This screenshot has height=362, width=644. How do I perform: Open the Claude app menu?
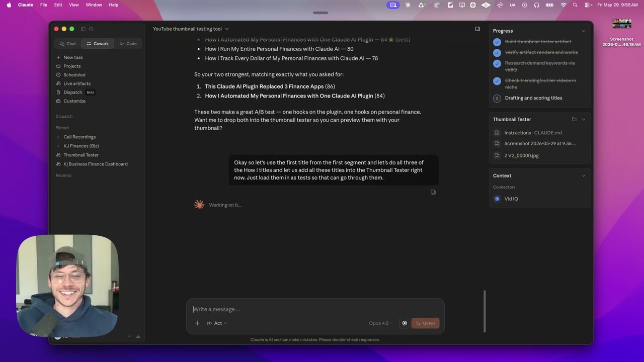[x=25, y=5]
